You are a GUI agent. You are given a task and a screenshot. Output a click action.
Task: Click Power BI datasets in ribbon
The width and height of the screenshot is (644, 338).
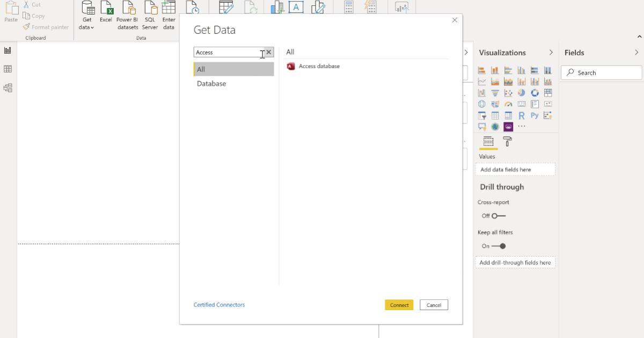click(128, 14)
